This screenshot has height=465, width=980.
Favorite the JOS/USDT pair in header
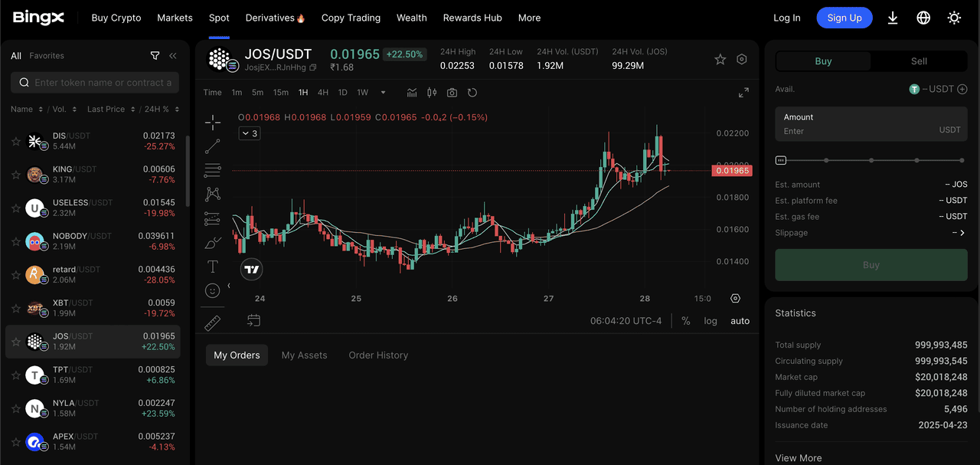coord(720,60)
